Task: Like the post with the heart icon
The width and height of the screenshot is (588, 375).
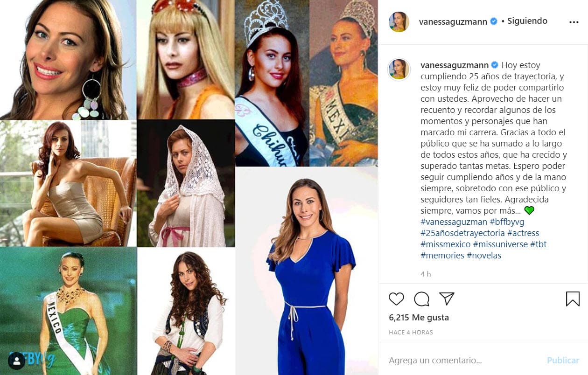Action: tap(397, 299)
